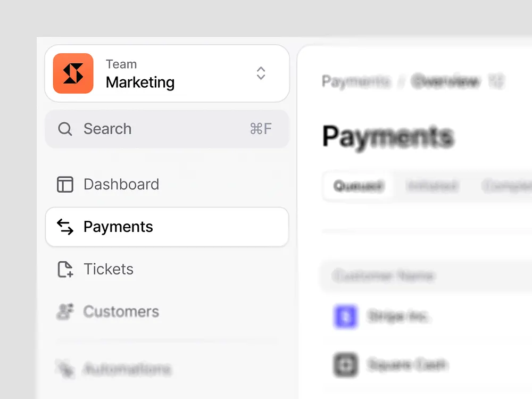
Task: Switch to the Queued tab
Action: click(x=358, y=186)
